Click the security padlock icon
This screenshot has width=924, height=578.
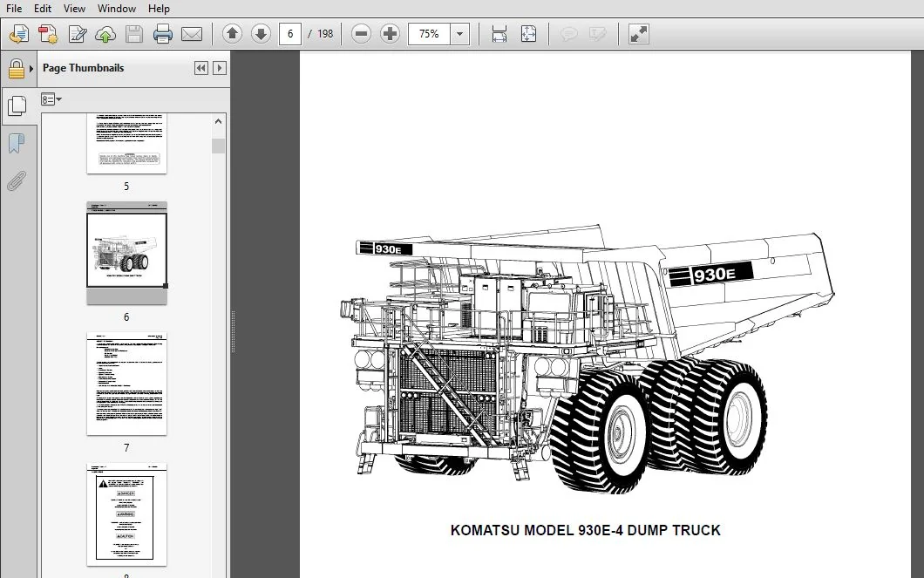(16, 69)
